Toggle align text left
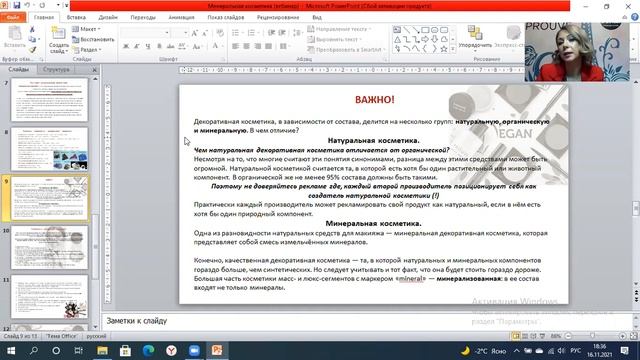The width and height of the screenshot is (640, 360). point(236,47)
